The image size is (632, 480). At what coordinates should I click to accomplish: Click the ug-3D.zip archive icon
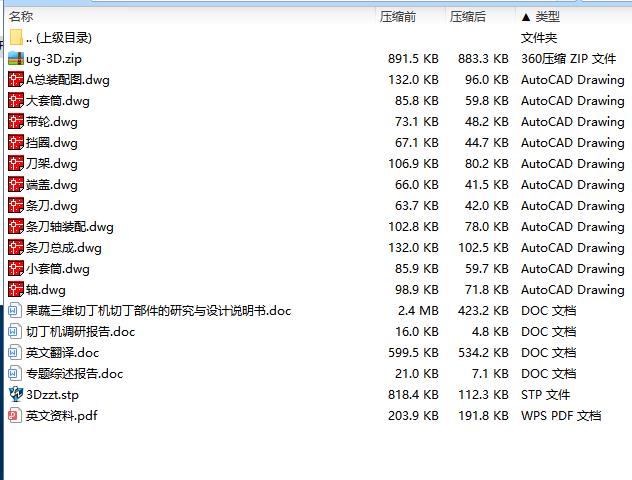coord(16,58)
